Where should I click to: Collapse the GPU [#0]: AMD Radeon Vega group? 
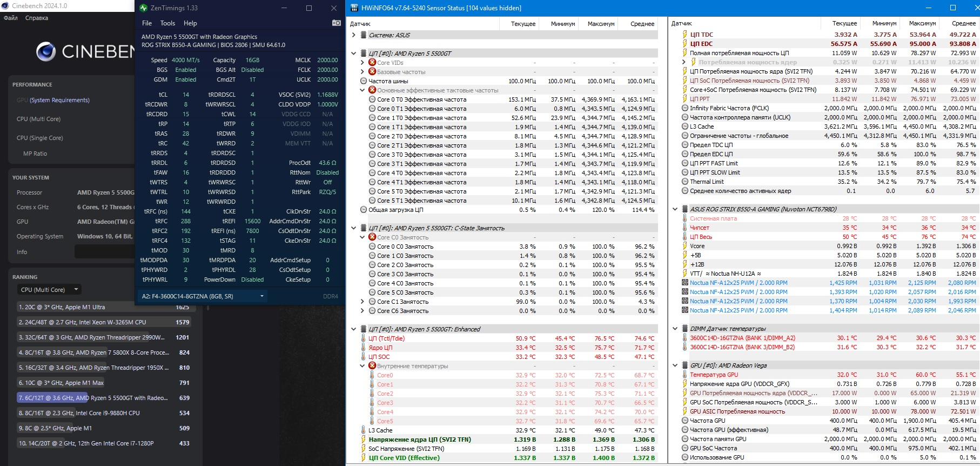(675, 365)
